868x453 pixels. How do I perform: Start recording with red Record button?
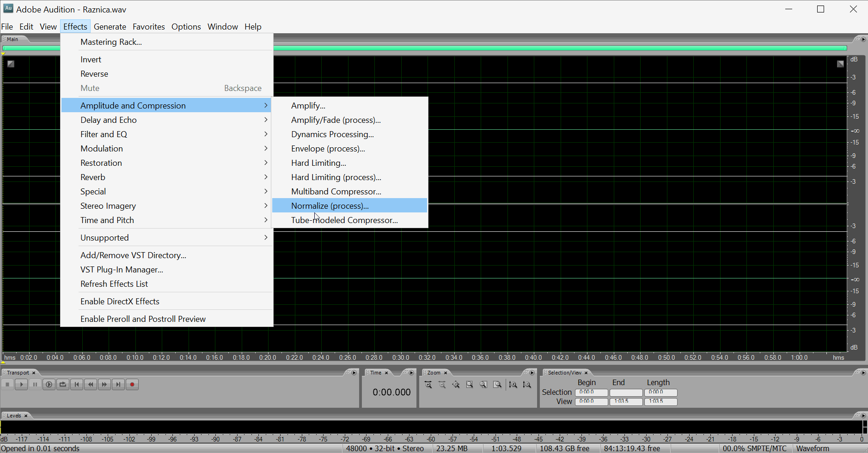[x=132, y=384]
